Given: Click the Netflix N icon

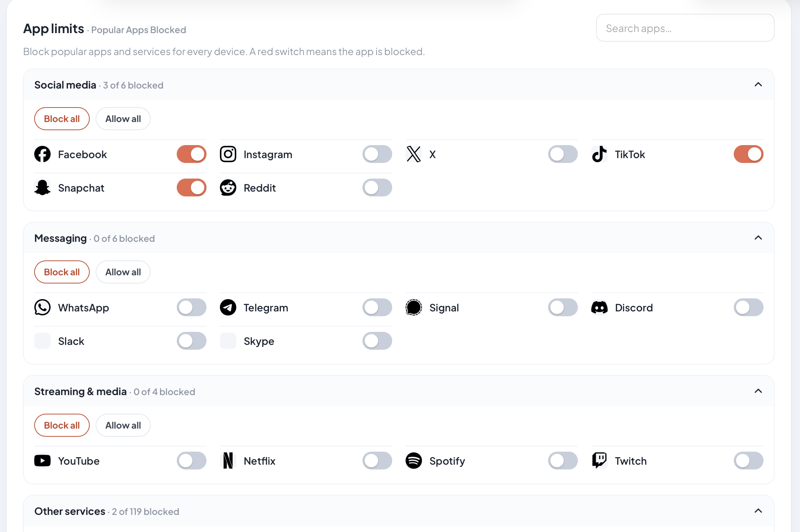Looking at the screenshot, I should 228,461.
